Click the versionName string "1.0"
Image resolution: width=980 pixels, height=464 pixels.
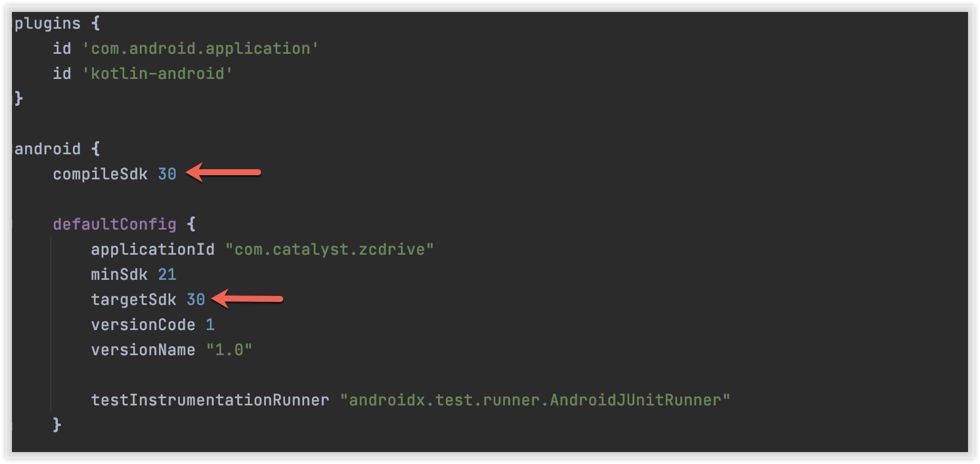pos(229,350)
